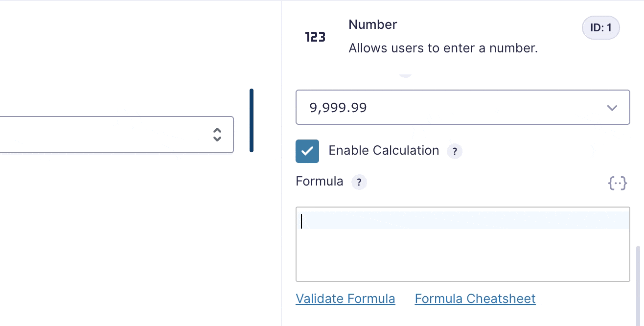The image size is (644, 326).
Task: Uncheck the Enable Calculation checkbox
Action: pyautogui.click(x=307, y=151)
